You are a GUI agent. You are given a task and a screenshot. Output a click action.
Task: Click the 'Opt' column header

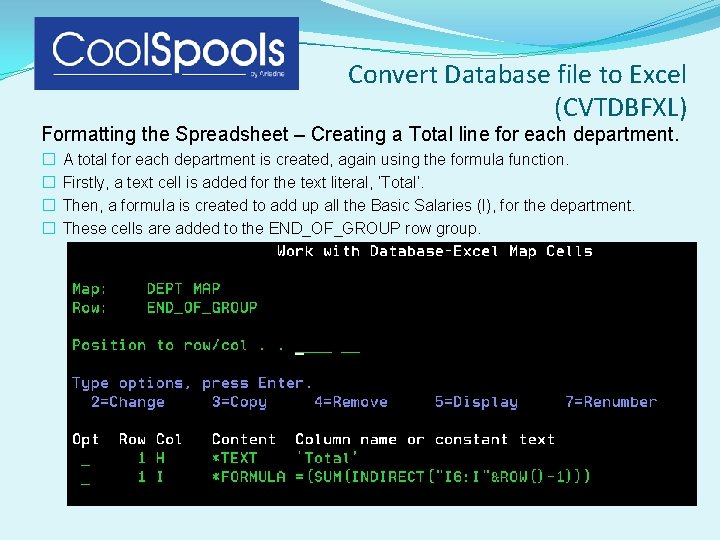[x=86, y=439]
